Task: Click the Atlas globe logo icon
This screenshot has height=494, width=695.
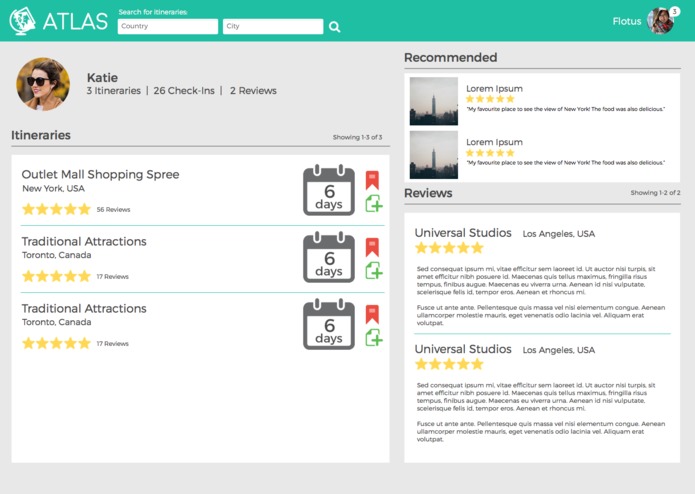Action: click(x=23, y=21)
